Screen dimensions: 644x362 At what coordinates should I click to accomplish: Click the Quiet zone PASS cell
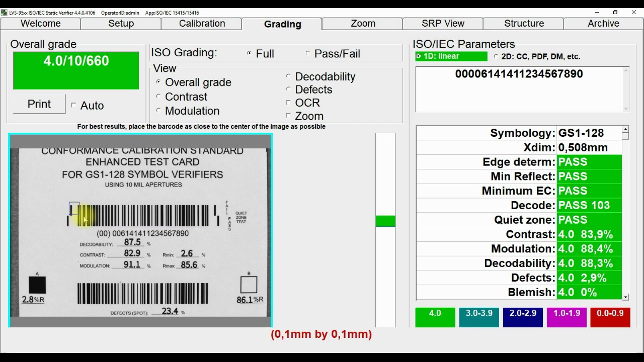point(589,220)
